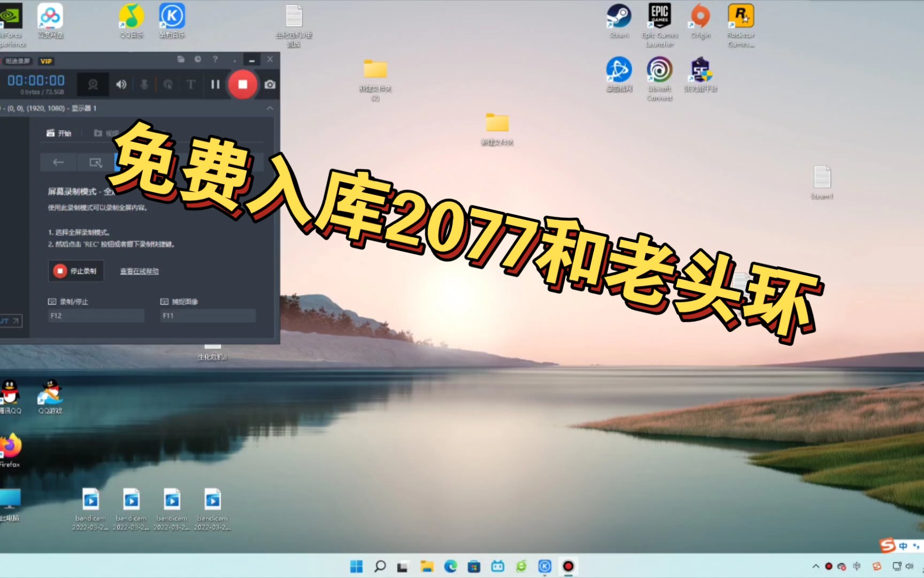The height and width of the screenshot is (578, 924).
Task: Collapse the display info bar chevron
Action: [x=269, y=108]
